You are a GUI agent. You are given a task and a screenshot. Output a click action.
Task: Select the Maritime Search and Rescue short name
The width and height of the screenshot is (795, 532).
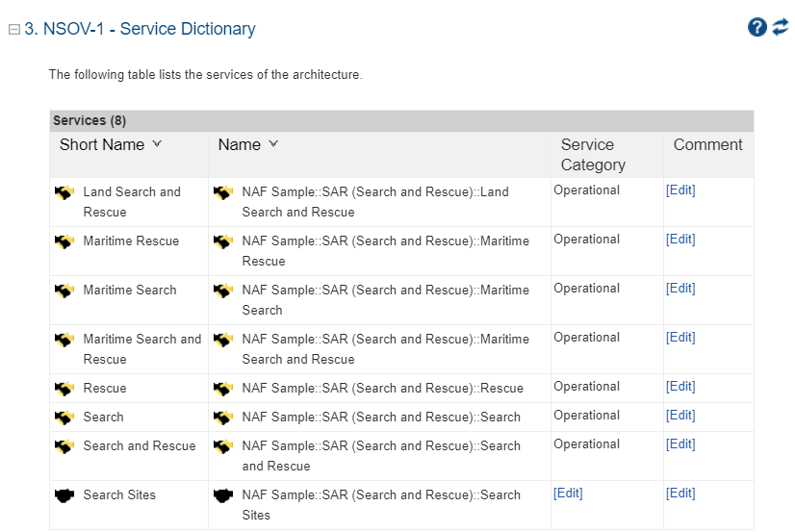(141, 348)
